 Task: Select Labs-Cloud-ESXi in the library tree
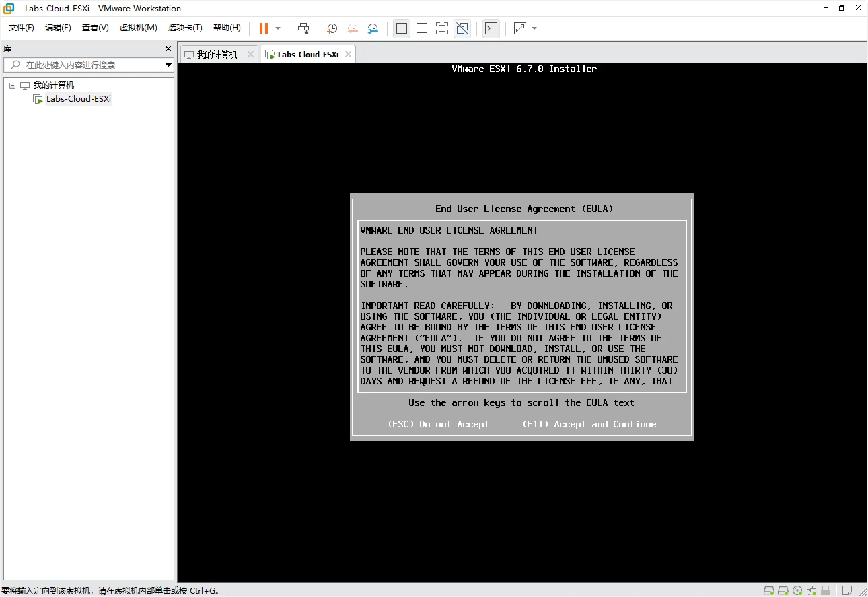(x=78, y=99)
